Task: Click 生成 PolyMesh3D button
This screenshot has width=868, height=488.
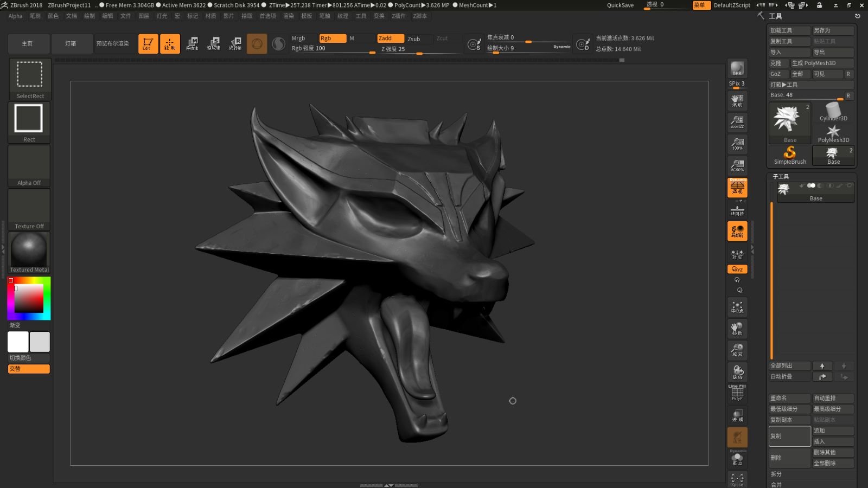Action: (822, 63)
